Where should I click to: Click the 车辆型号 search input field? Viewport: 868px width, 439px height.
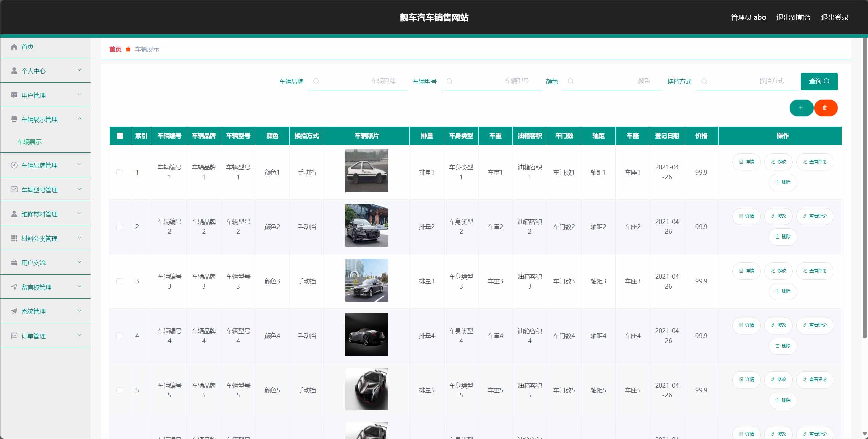coord(492,81)
